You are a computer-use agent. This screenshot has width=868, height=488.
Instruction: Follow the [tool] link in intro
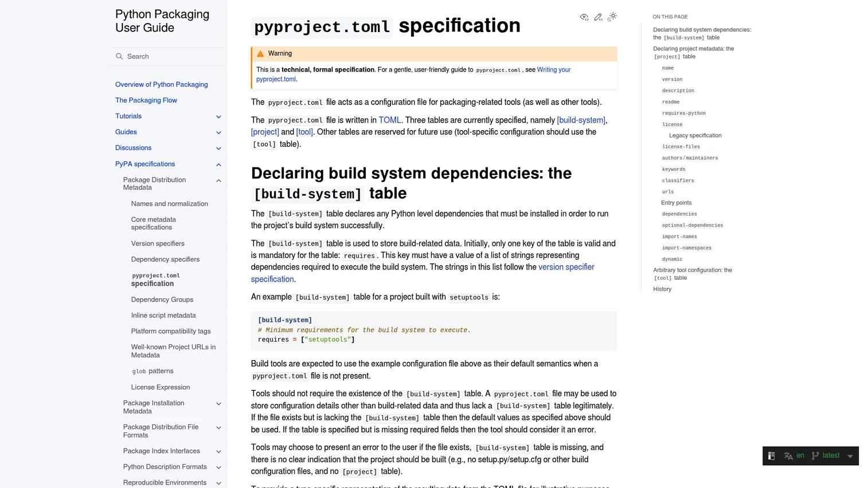pyautogui.click(x=304, y=132)
